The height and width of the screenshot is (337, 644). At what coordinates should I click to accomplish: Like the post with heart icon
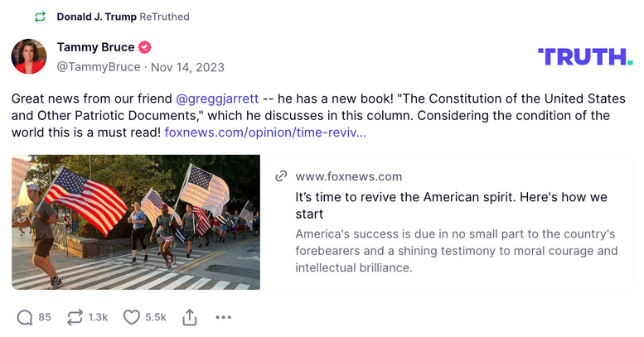point(131,317)
